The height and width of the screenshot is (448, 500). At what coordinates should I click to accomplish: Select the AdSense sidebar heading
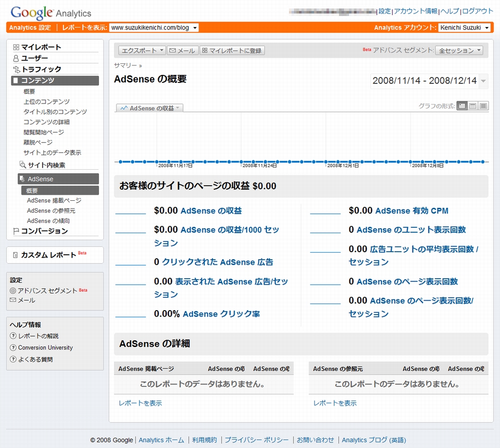[58, 179]
